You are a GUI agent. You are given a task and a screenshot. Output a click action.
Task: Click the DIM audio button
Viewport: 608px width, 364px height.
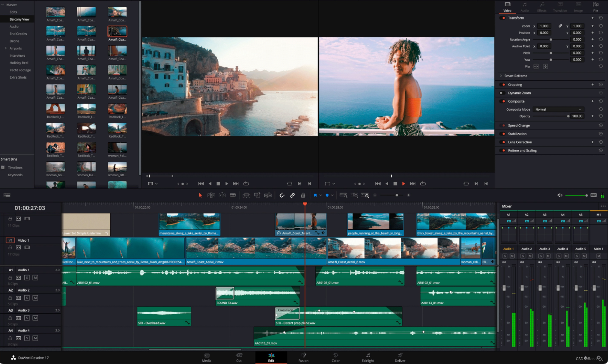pos(593,195)
